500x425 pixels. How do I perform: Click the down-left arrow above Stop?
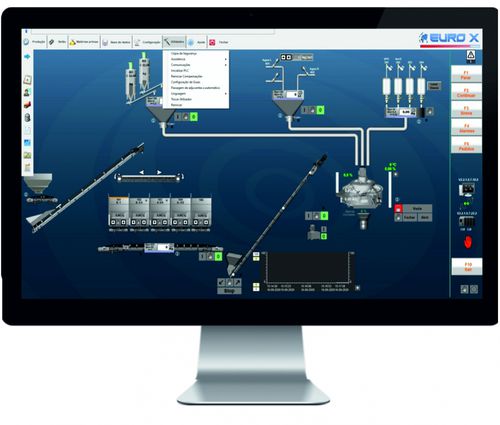tap(221, 283)
